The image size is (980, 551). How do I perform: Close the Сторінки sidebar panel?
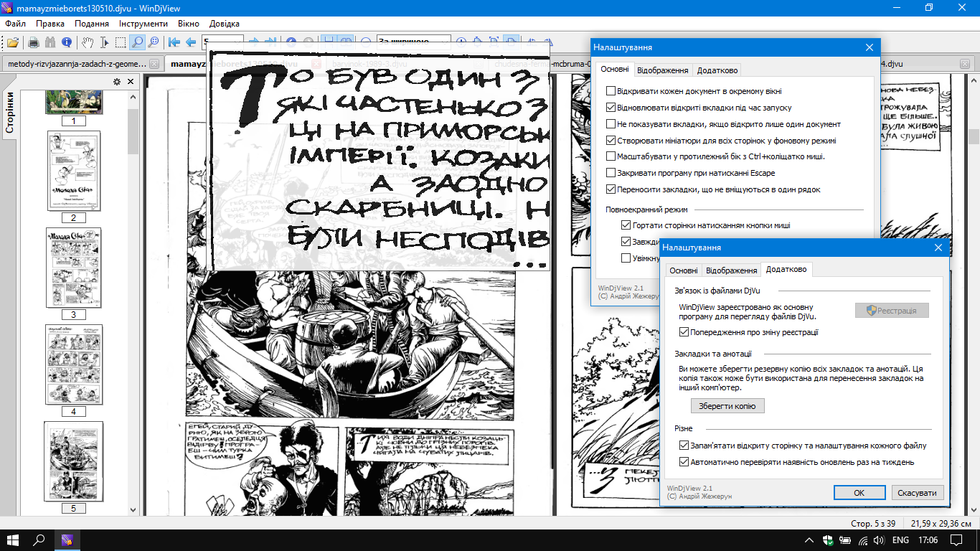coord(131,82)
